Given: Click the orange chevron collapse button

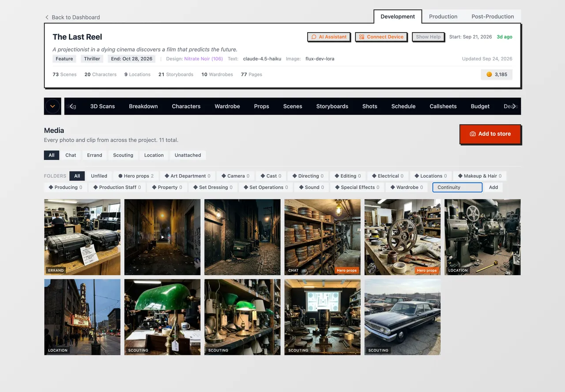Looking at the screenshot, I should pyautogui.click(x=53, y=106).
